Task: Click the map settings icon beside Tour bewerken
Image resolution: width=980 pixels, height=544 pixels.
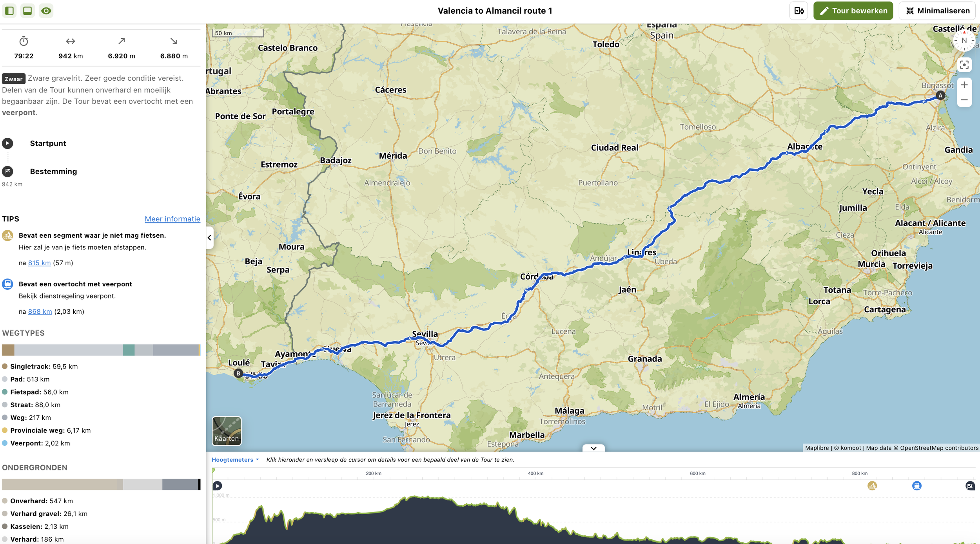Action: [x=799, y=11]
